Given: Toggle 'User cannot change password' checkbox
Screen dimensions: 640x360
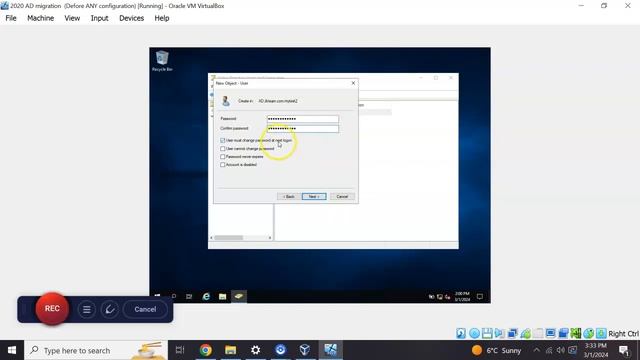Looking at the screenshot, I should tap(222, 149).
